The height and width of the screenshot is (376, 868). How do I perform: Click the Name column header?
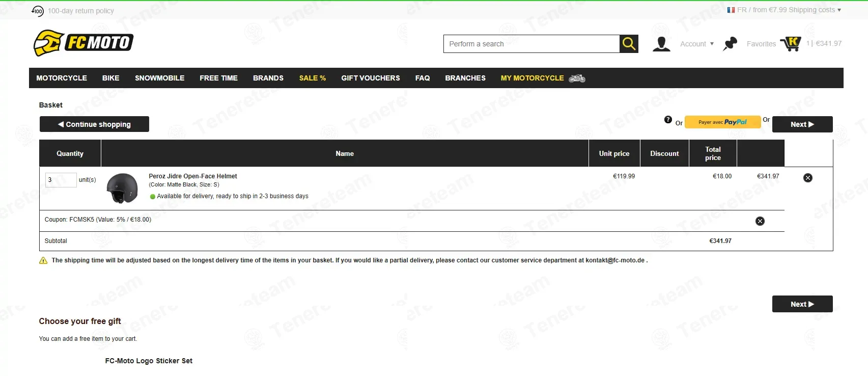point(345,153)
